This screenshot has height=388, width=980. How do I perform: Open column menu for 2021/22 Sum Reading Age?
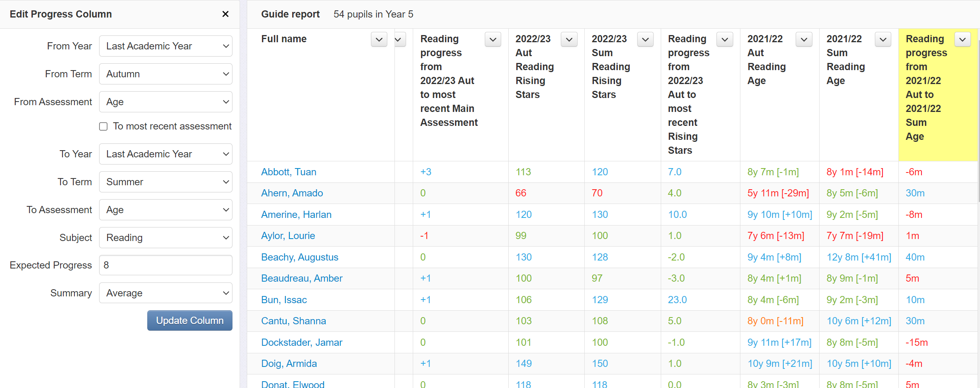pos(883,39)
